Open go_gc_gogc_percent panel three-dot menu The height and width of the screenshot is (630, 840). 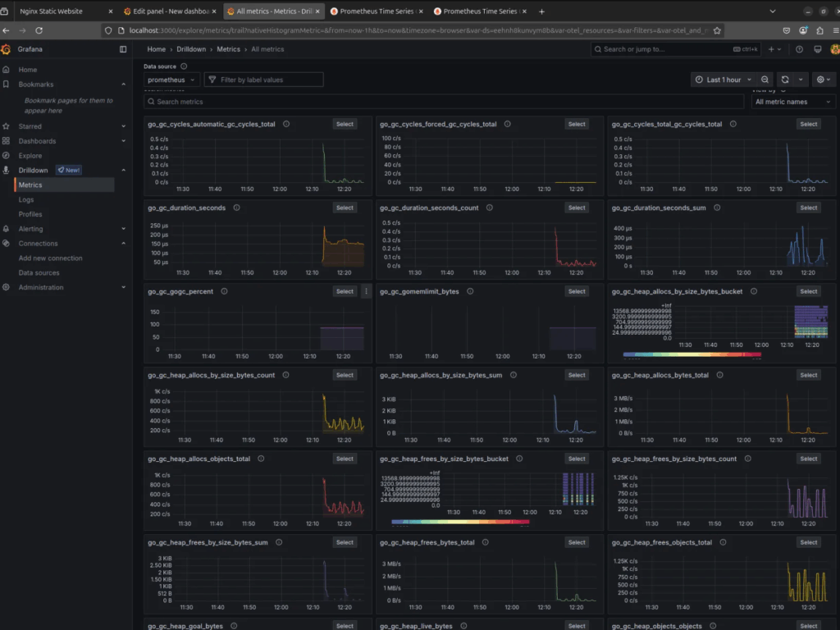367,291
